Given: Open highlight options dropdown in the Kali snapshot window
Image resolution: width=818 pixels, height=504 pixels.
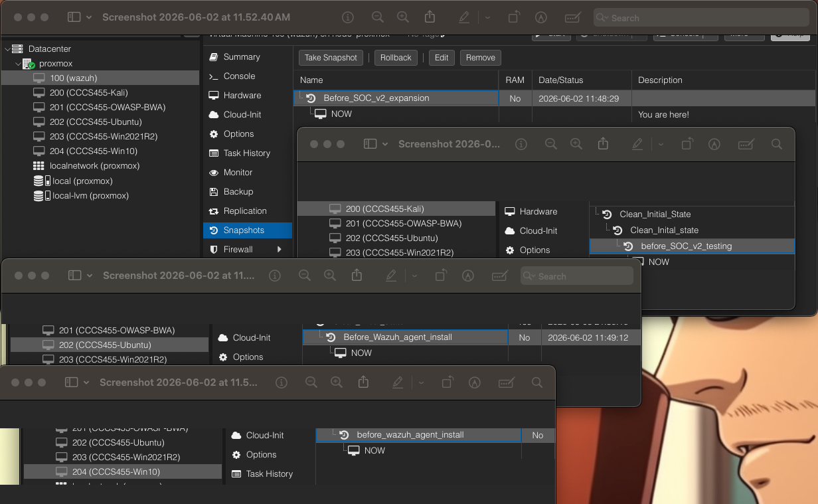Looking at the screenshot, I should tap(661, 144).
